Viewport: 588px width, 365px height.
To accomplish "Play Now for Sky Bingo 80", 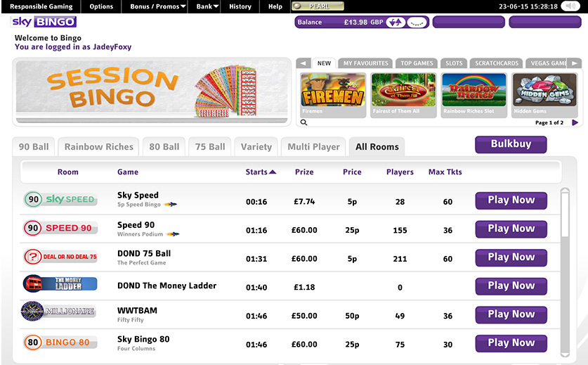I will click(511, 342).
